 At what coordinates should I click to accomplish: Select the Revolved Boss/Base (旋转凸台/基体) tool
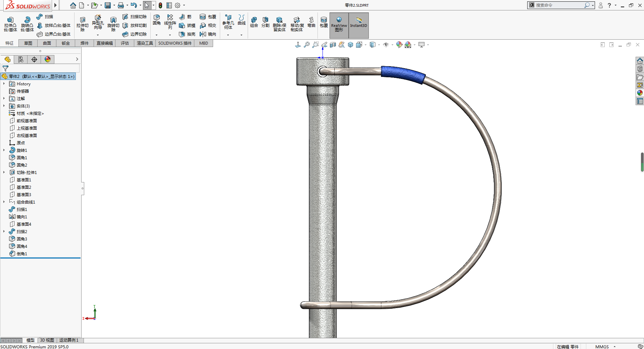27,24
